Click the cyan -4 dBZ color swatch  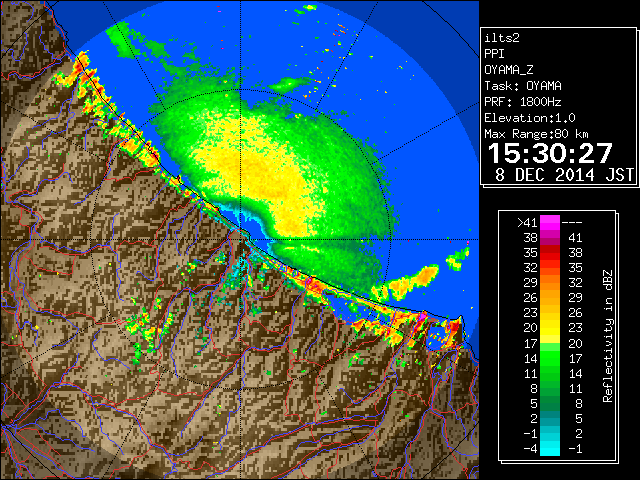coord(550,448)
